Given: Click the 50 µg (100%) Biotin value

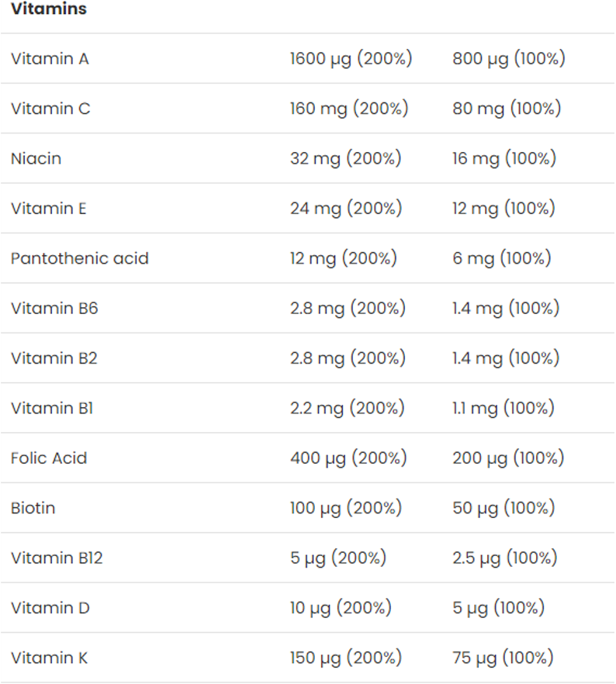Looking at the screenshot, I should point(504,508).
